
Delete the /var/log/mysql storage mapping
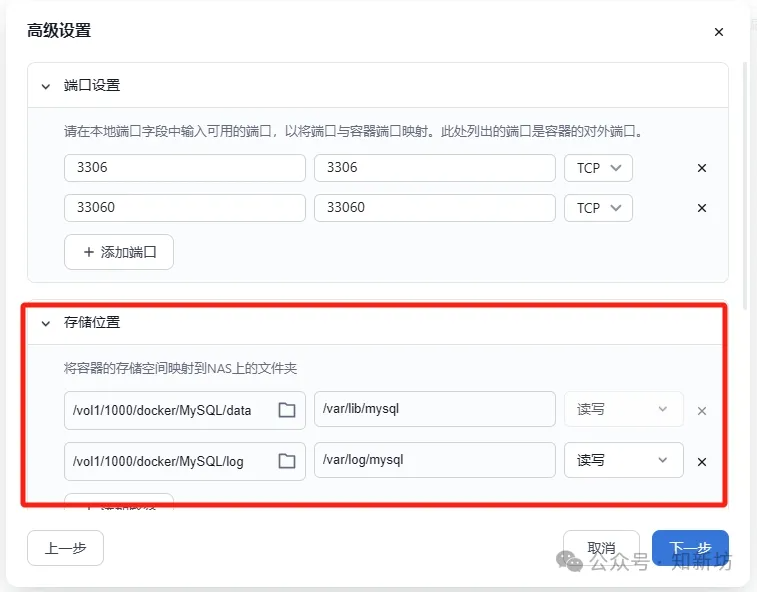702,461
